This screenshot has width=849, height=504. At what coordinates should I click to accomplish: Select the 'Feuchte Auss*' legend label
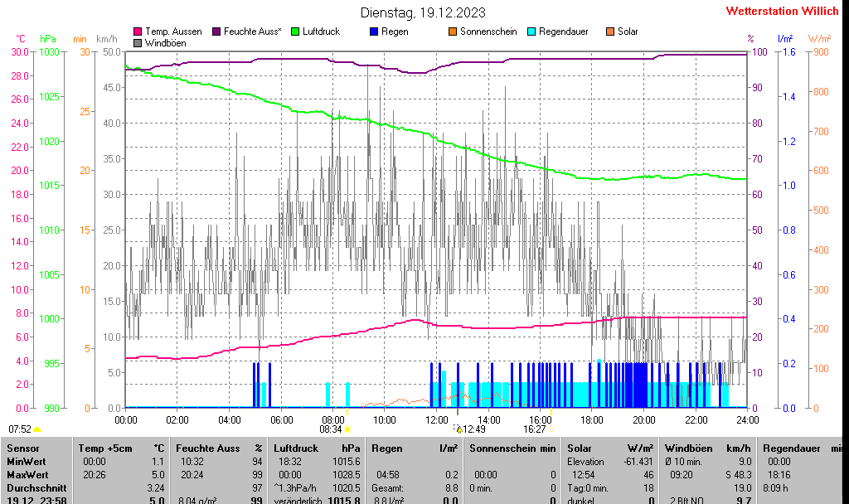(x=252, y=32)
